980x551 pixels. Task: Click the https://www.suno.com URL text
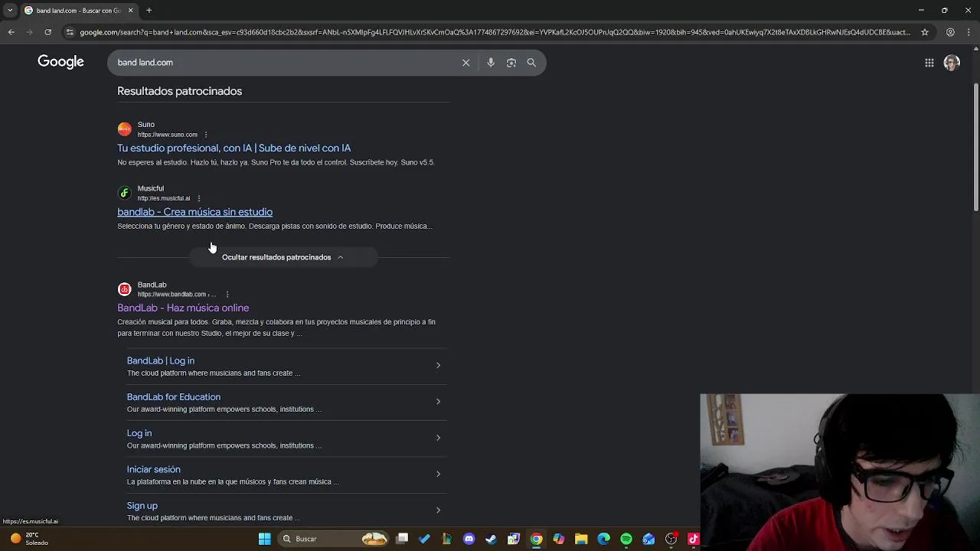167,135
